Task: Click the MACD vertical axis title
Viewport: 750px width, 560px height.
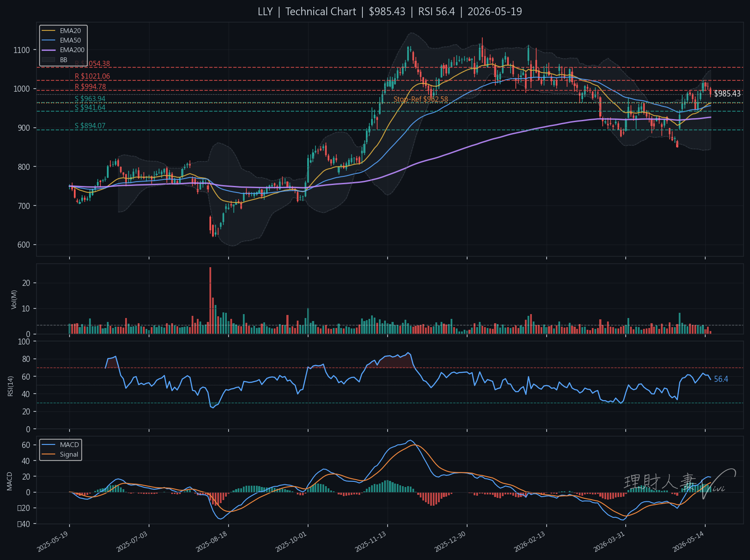Action: pos(10,481)
